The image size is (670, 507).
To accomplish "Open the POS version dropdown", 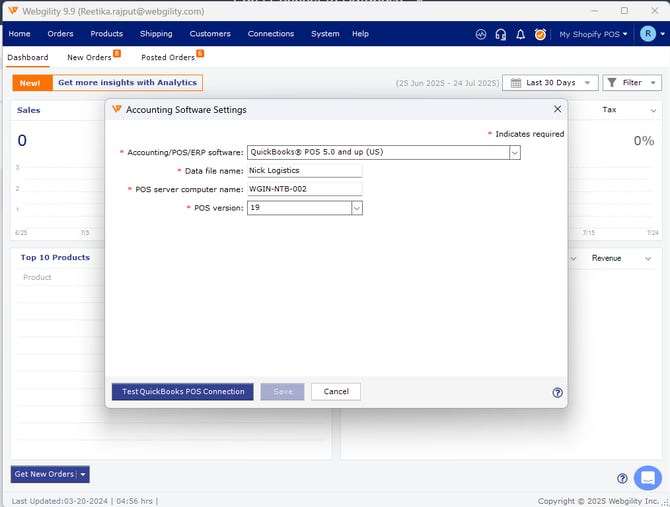I will (x=356, y=208).
